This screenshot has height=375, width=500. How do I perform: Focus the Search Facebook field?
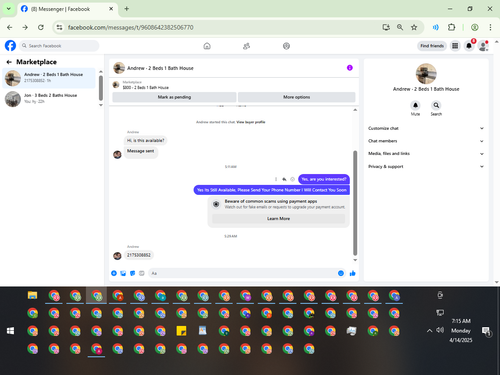tap(59, 46)
